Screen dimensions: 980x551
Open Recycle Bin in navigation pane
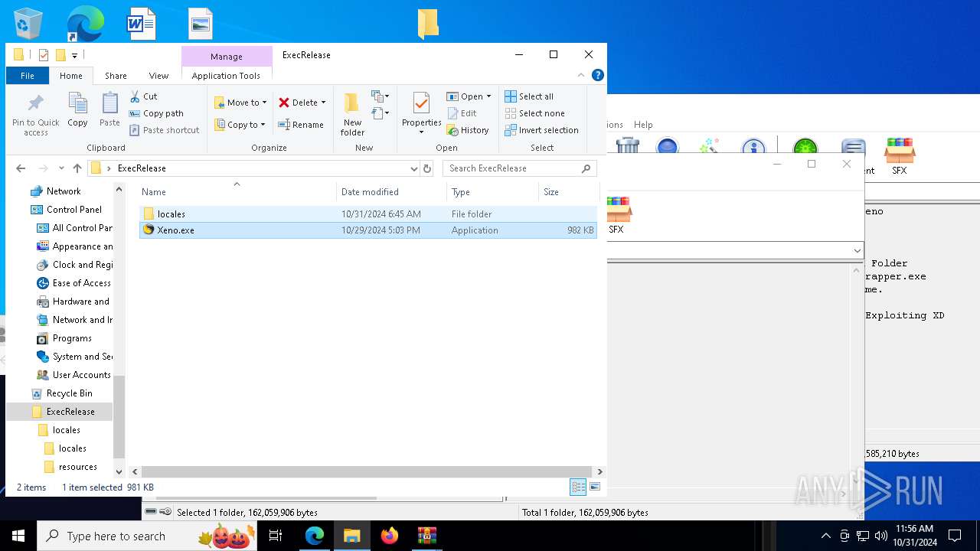(x=69, y=393)
